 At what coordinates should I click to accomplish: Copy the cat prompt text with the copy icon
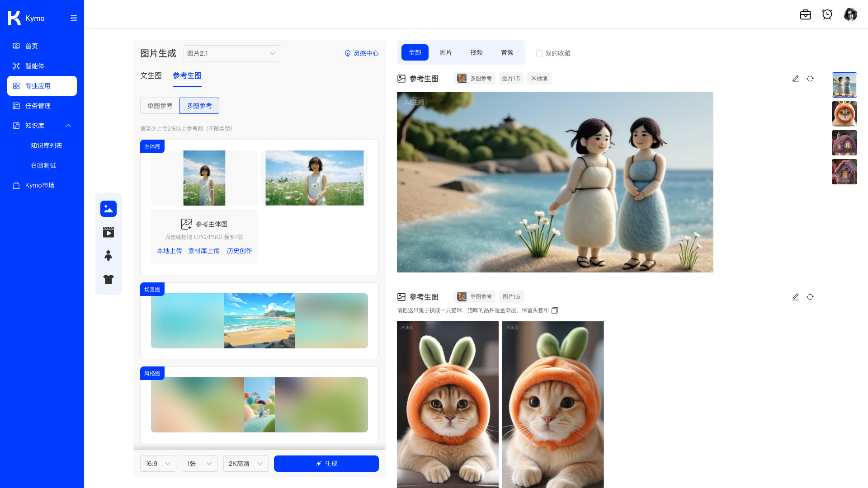555,310
